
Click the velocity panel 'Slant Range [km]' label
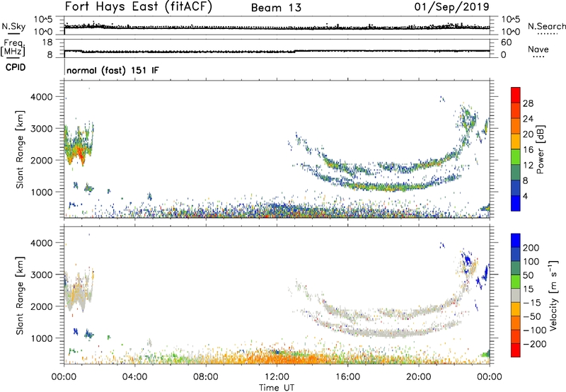tap(20, 296)
